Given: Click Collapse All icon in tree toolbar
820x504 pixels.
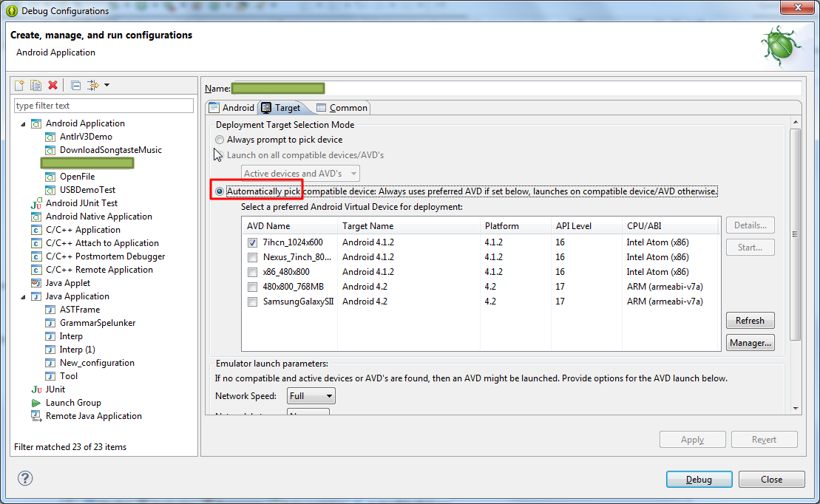Looking at the screenshot, I should [76, 85].
